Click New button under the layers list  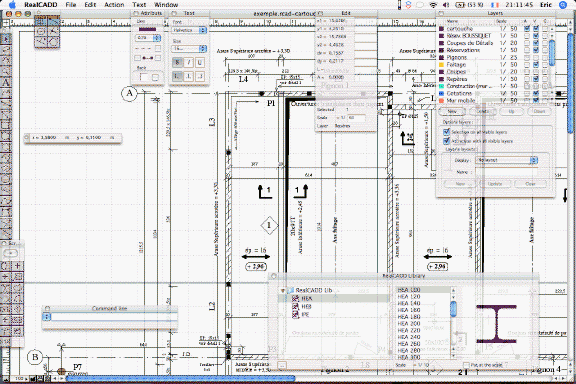tap(452, 111)
